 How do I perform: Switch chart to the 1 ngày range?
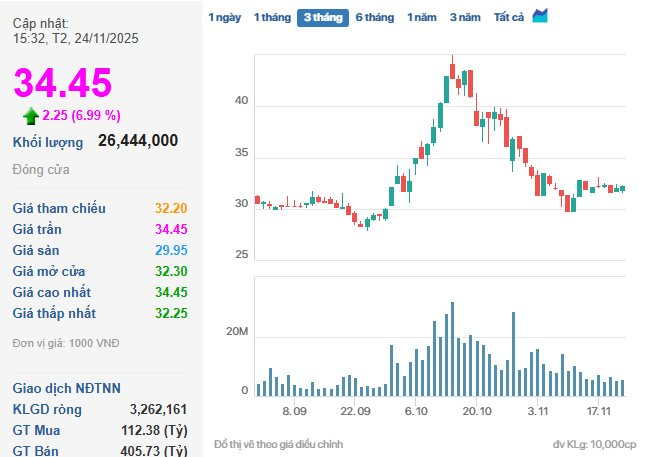(x=224, y=17)
